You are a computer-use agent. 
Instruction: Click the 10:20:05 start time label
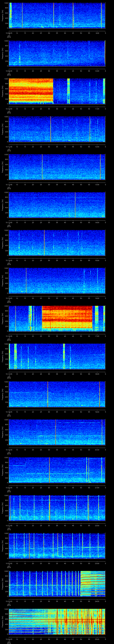pyautogui.click(x=9, y=487)
